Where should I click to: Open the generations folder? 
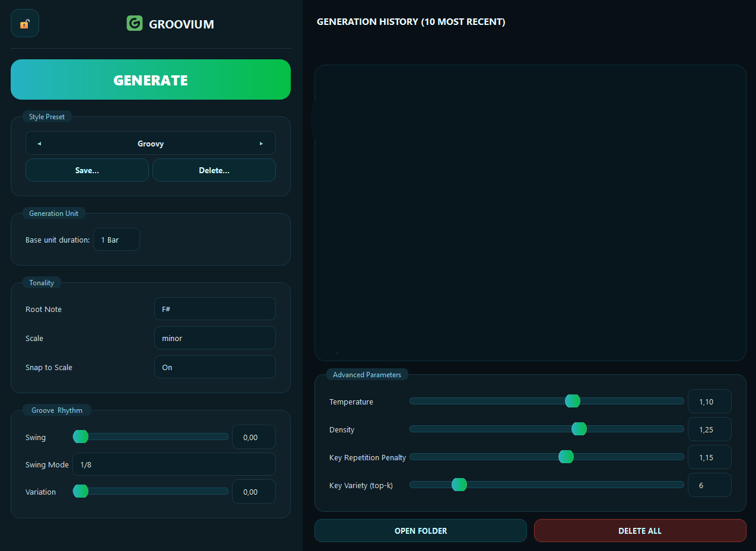(421, 531)
